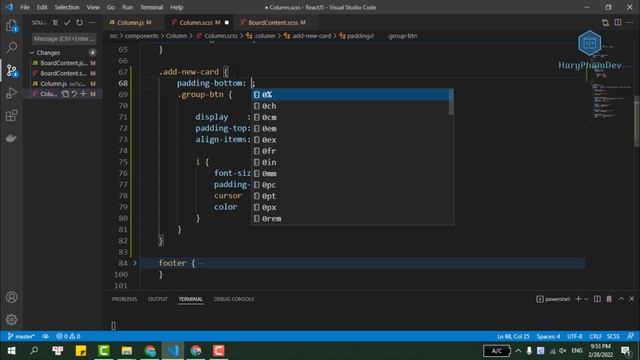Image resolution: width=640 pixels, height=360 pixels.
Task: Stage changes plus icon for Colu... row
Action: (83, 94)
